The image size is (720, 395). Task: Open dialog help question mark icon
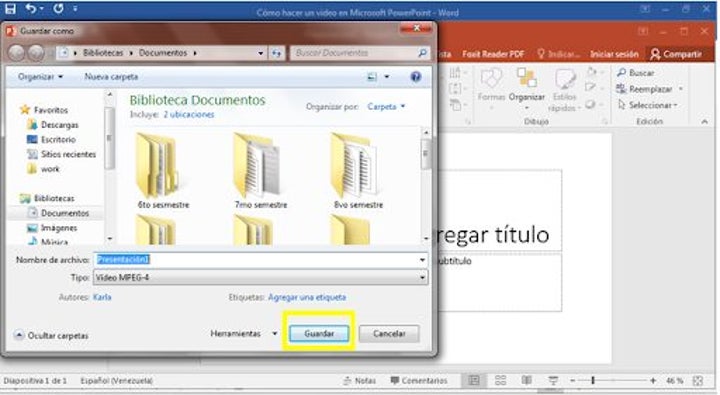[416, 77]
